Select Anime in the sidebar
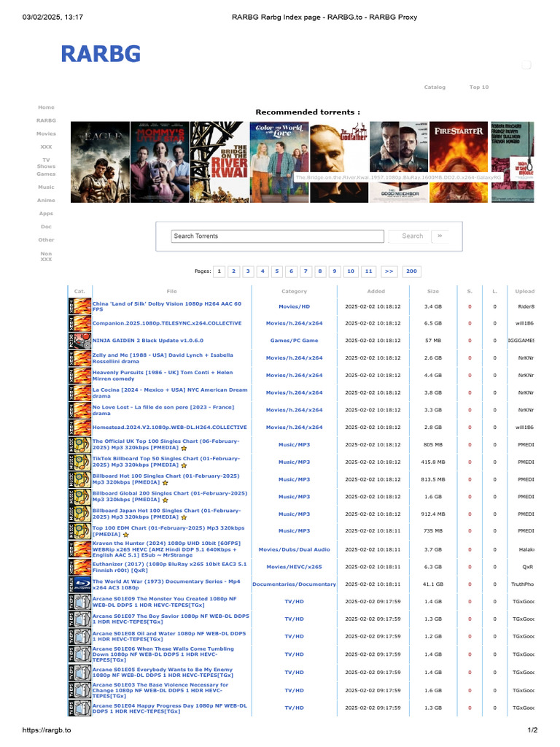 46,201
